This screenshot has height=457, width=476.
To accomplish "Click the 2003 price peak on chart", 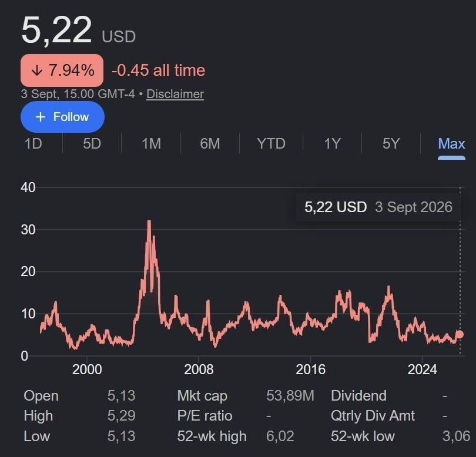I will click(149, 221).
